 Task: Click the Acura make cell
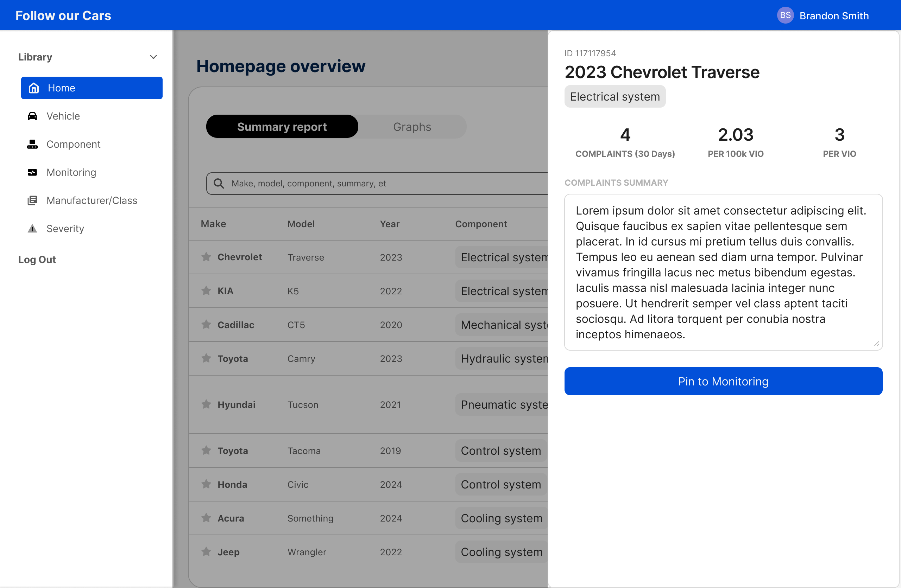[231, 518]
